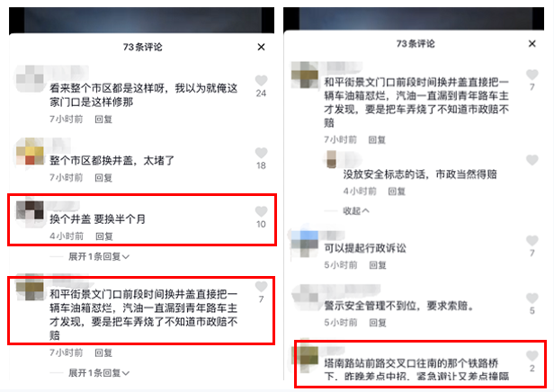
Task: Close the right 73条评论 panel
Action: (532, 44)
